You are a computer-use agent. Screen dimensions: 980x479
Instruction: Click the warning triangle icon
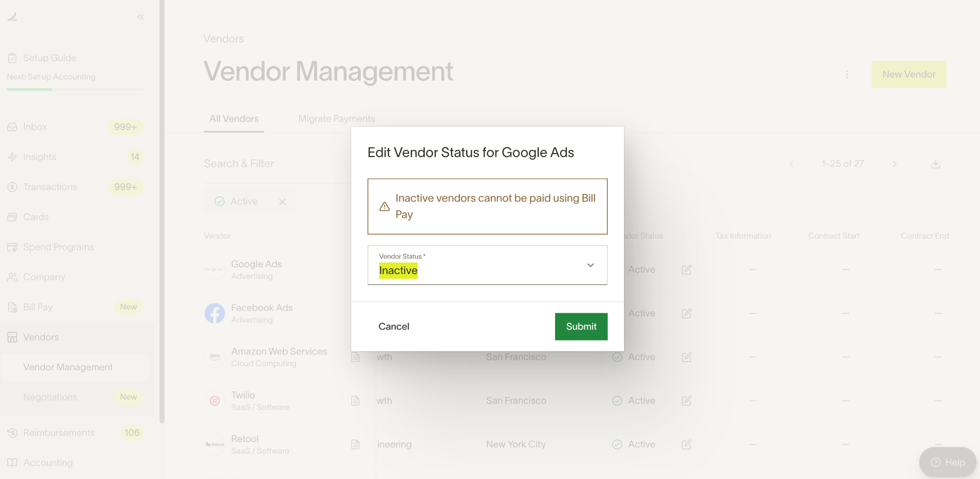(385, 206)
